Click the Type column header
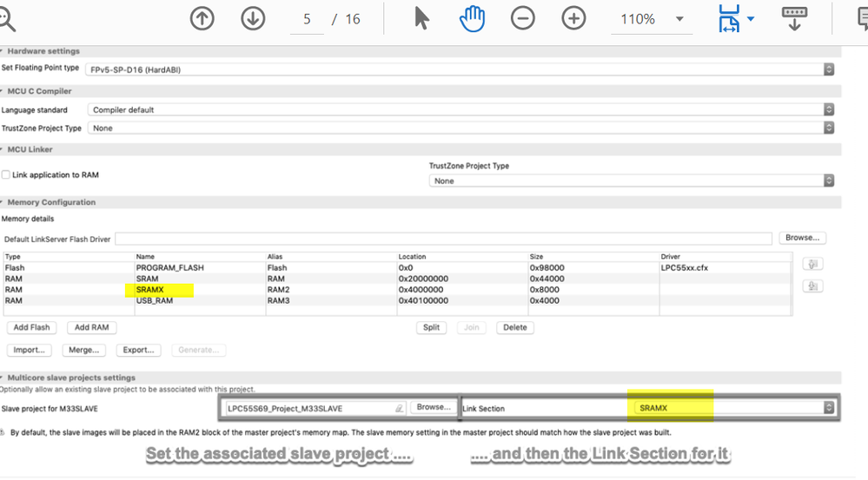The height and width of the screenshot is (480, 868). 13,257
